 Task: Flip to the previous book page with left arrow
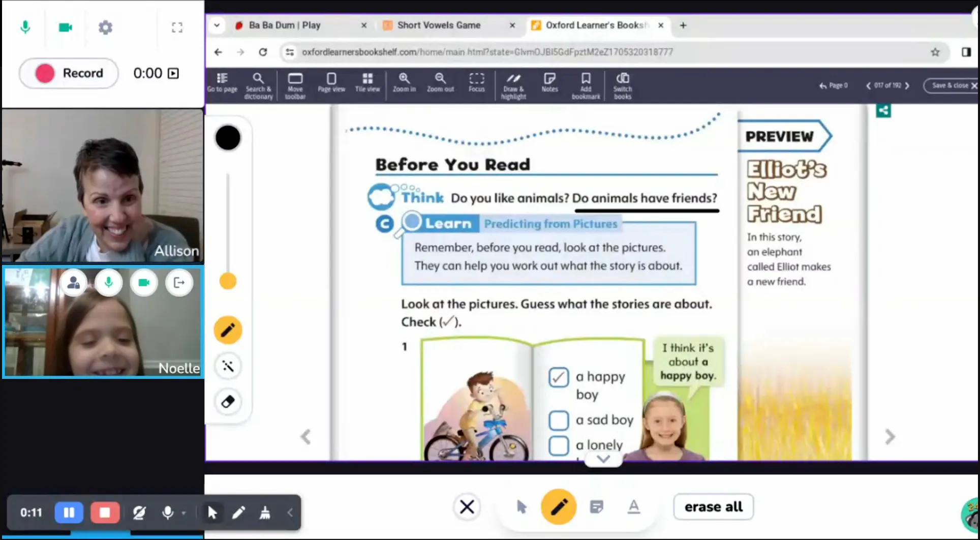[x=305, y=436]
